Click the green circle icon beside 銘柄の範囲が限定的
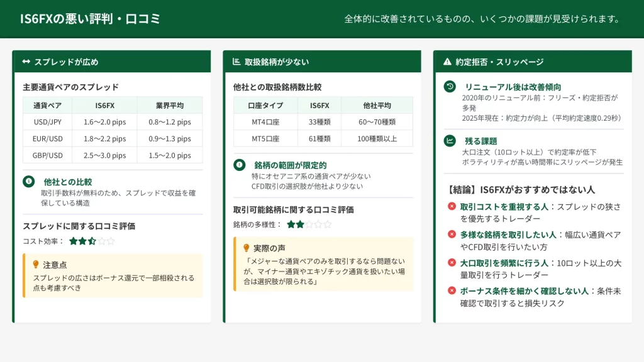Screen dimensions: 644x362 click(239, 165)
